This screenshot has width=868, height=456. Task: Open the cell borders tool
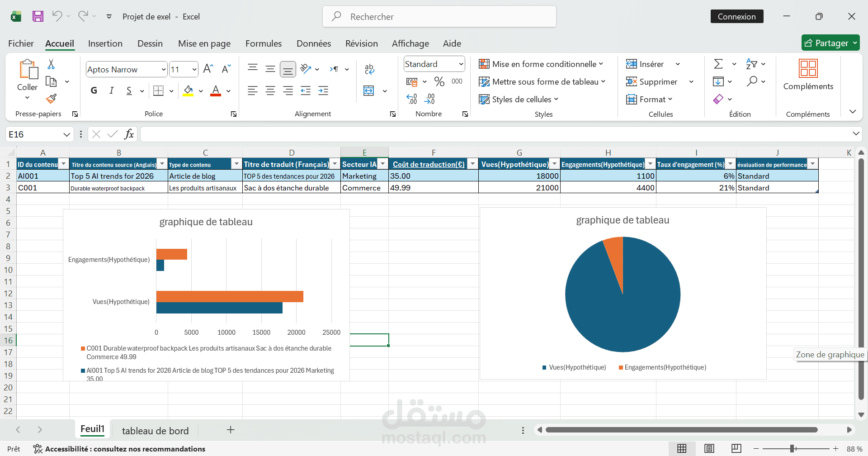(x=158, y=90)
